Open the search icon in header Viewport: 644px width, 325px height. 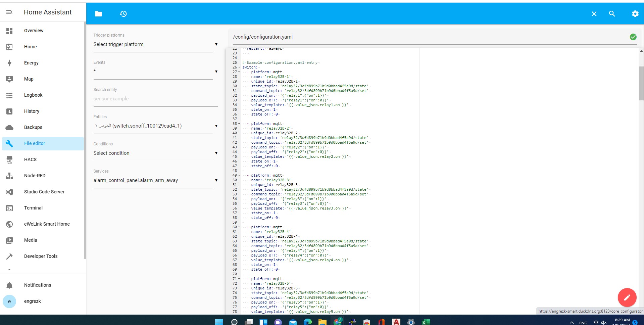(612, 14)
